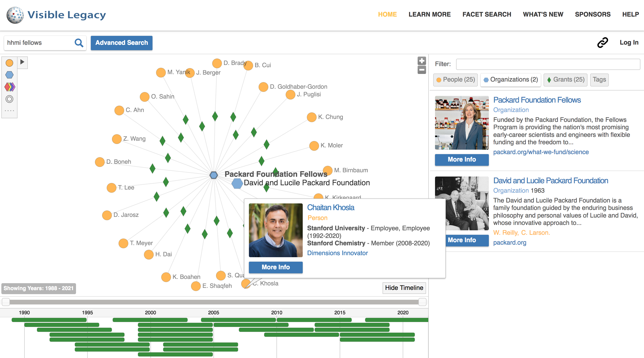
Task: Click the Advanced Search button
Action: (x=122, y=43)
